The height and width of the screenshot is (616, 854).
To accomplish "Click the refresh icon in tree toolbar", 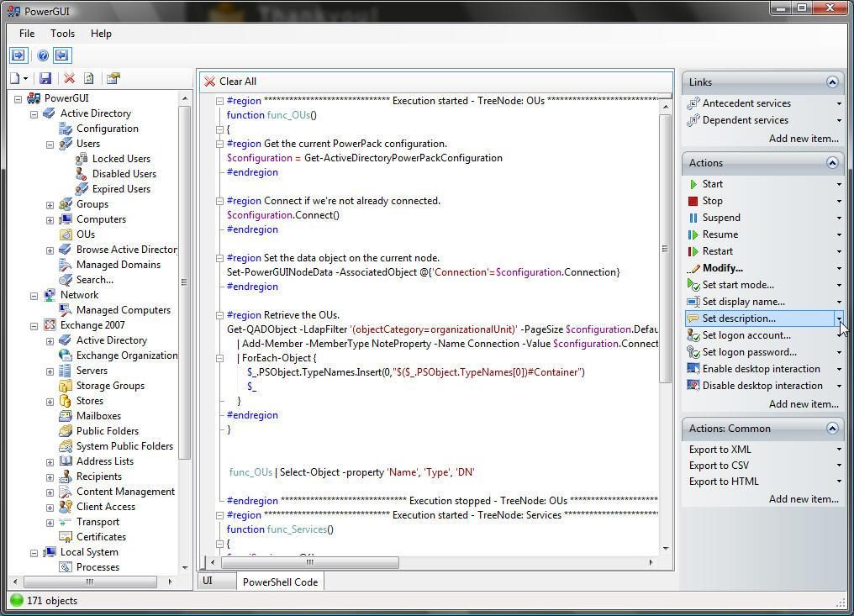I will pos(88,78).
